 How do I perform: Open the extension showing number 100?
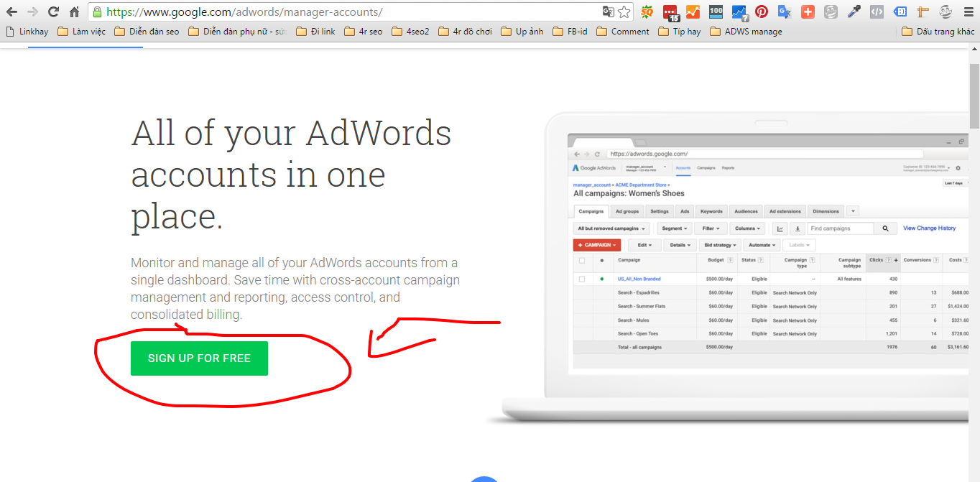click(716, 11)
